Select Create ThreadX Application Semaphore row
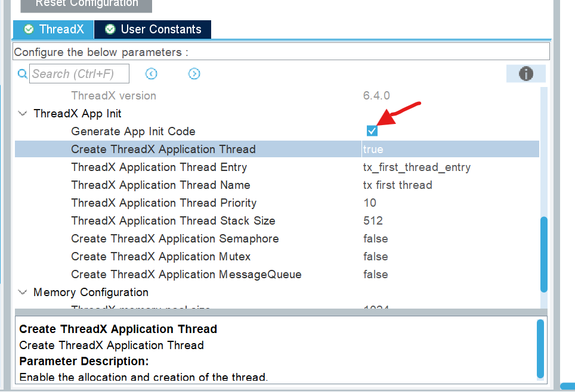The image size is (575, 392). point(277,239)
